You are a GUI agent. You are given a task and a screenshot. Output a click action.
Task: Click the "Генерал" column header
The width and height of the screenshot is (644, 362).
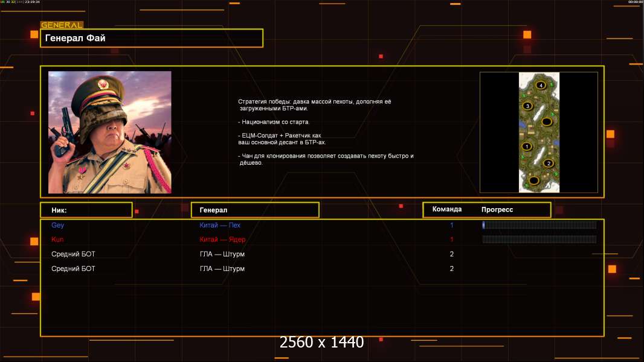tap(255, 210)
